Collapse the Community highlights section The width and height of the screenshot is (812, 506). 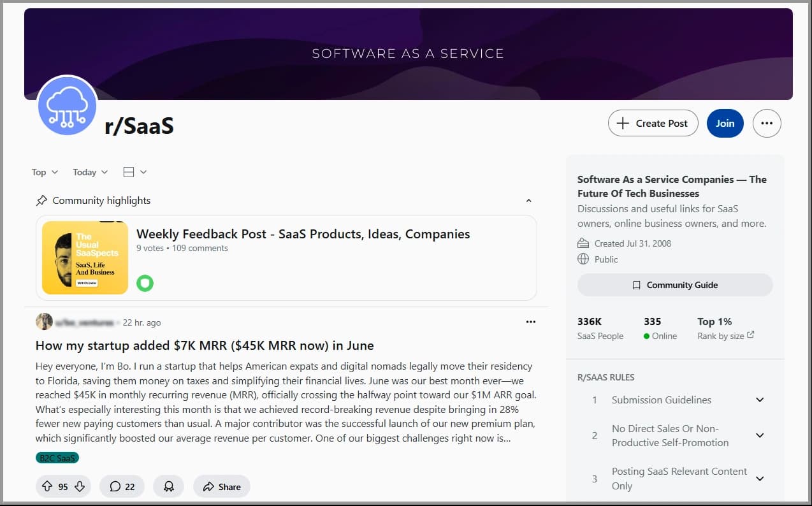click(528, 201)
